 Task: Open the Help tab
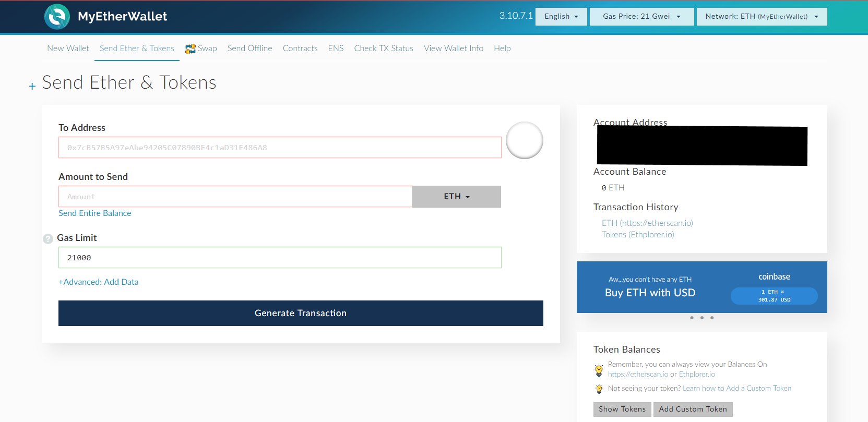(x=502, y=48)
